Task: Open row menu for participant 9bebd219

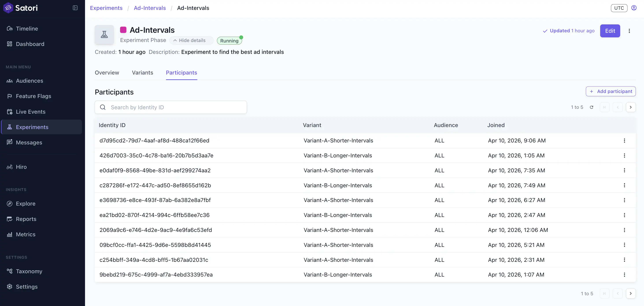Action: pos(624,275)
